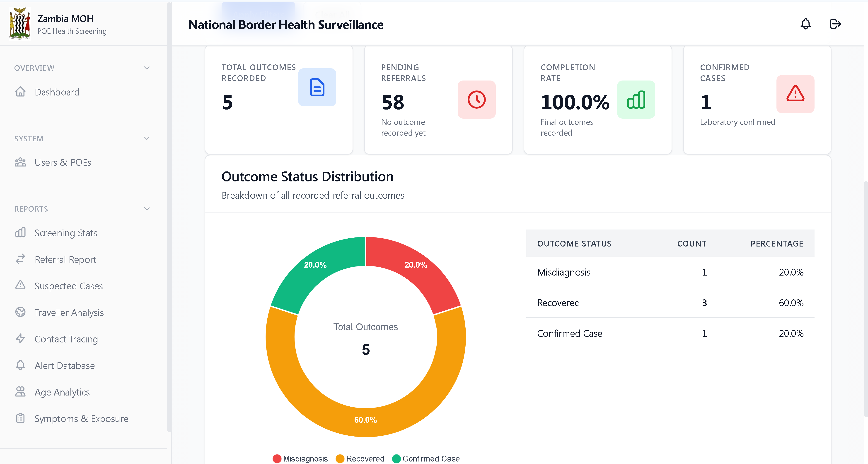
Task: Toggle Confirmed Case legend entry
Action: coord(426,459)
